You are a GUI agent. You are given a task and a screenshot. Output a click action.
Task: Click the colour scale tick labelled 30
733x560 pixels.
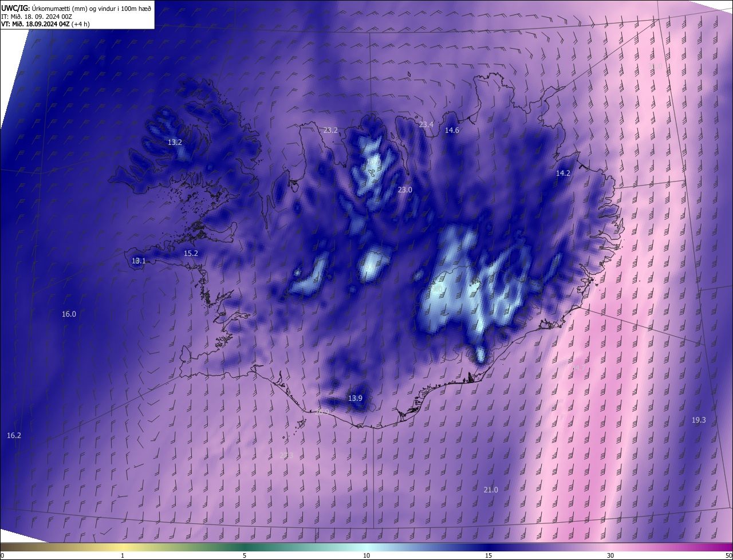coord(610,556)
